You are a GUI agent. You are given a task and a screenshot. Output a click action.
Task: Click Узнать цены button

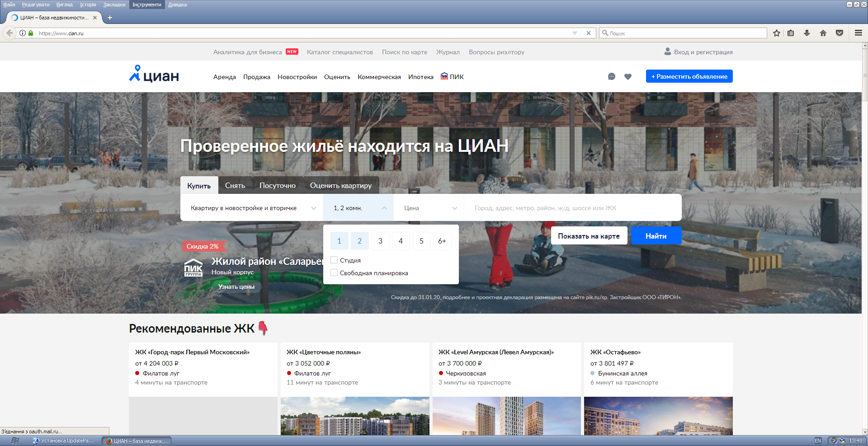click(236, 286)
